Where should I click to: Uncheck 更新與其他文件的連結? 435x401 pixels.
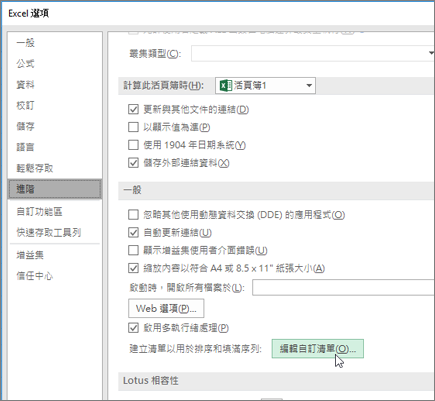click(133, 109)
